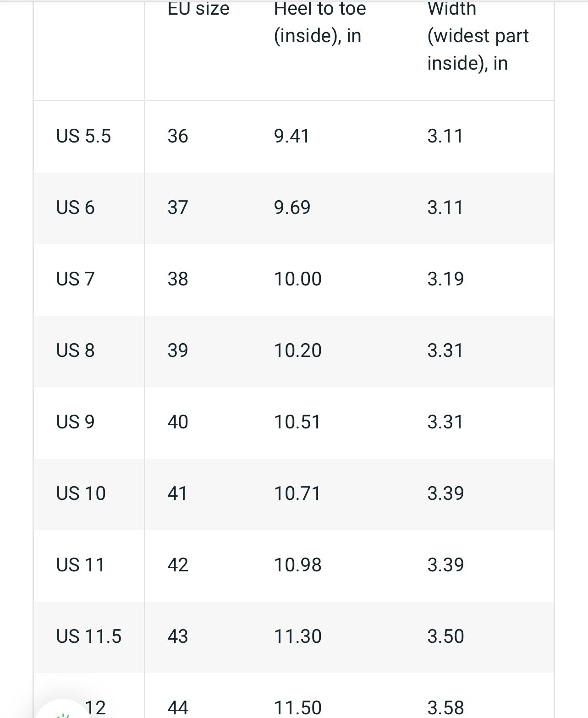Click the US 10 size label
588x718 pixels.
coord(81,493)
